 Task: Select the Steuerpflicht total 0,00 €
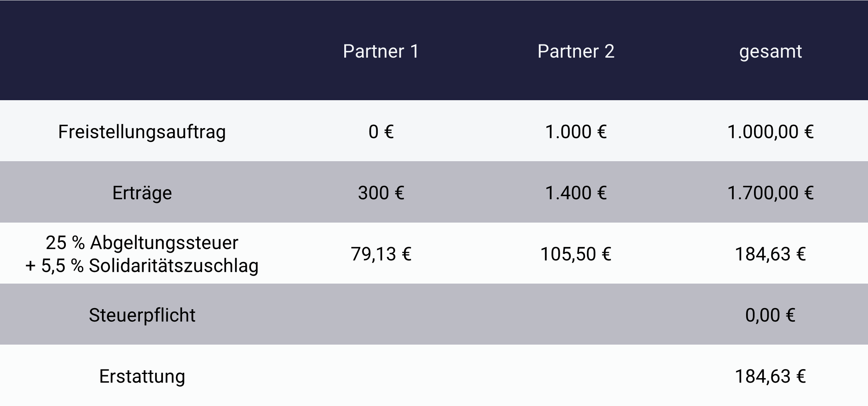pyautogui.click(x=770, y=315)
